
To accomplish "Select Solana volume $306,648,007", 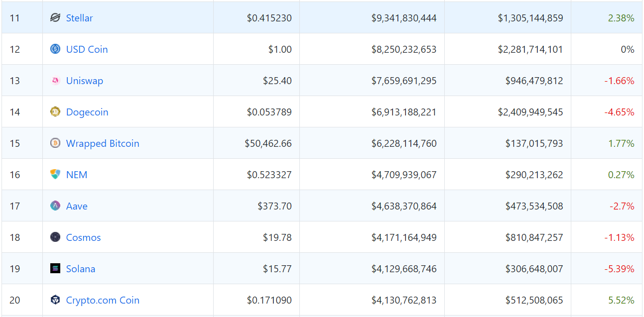I will coord(534,269).
